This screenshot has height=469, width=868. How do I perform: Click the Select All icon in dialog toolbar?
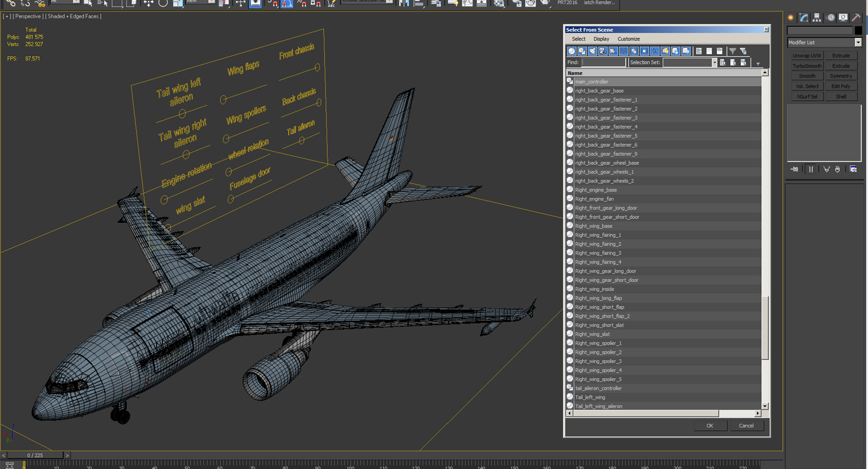(699, 51)
